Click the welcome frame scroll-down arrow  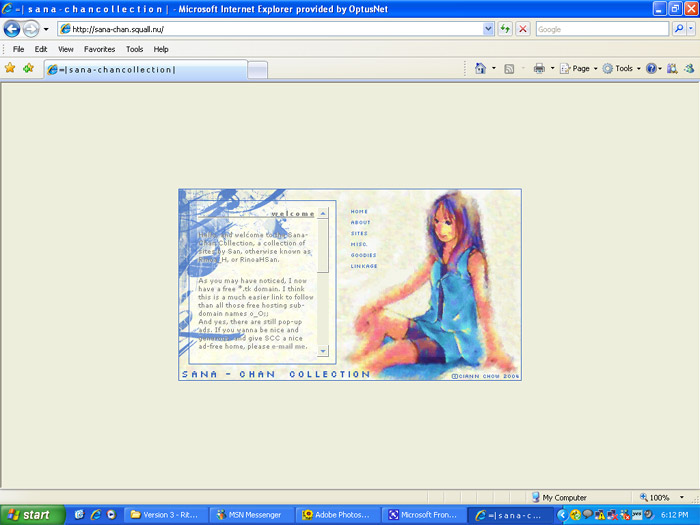pyautogui.click(x=323, y=351)
